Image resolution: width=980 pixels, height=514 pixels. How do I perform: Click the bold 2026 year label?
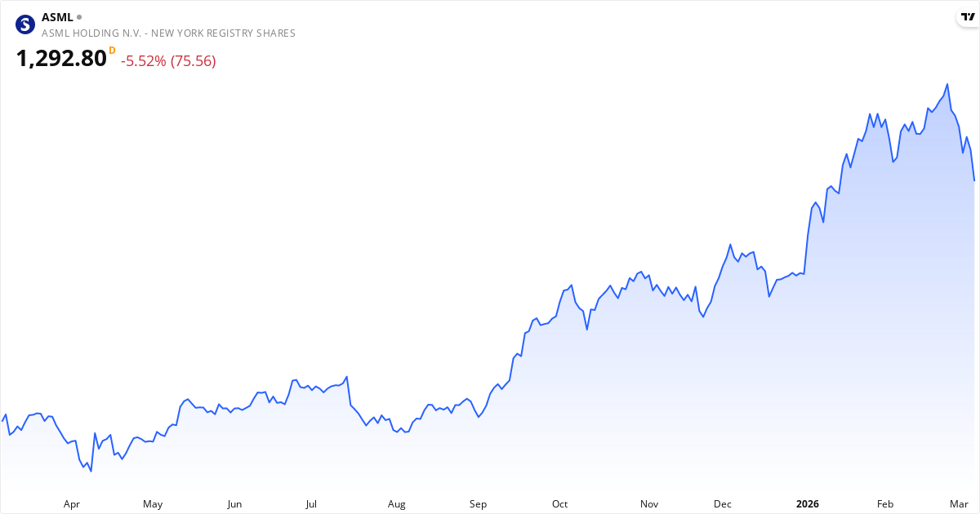[808, 504]
